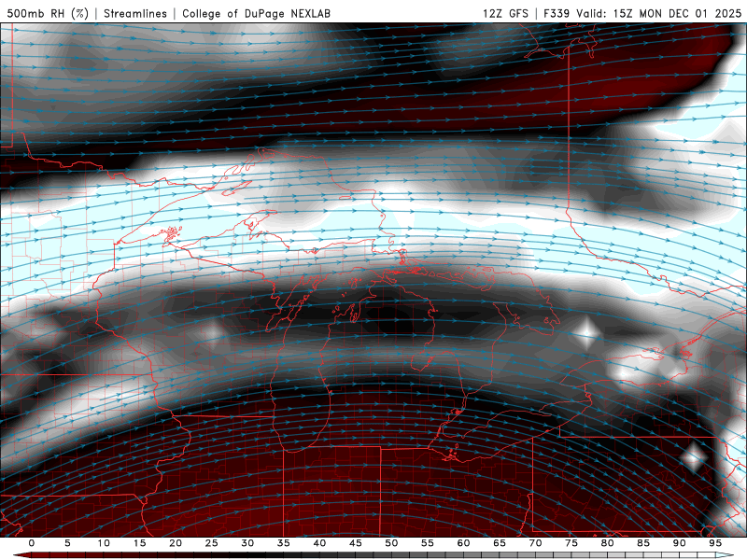The height and width of the screenshot is (560, 747).
Task: Select the "10" color scale label
Action: click(x=104, y=543)
